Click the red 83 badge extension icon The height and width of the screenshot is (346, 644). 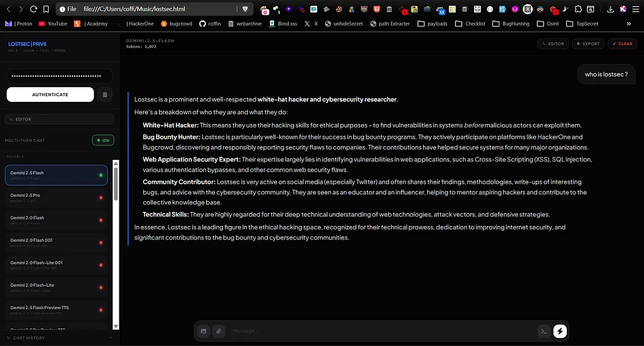pos(376,9)
